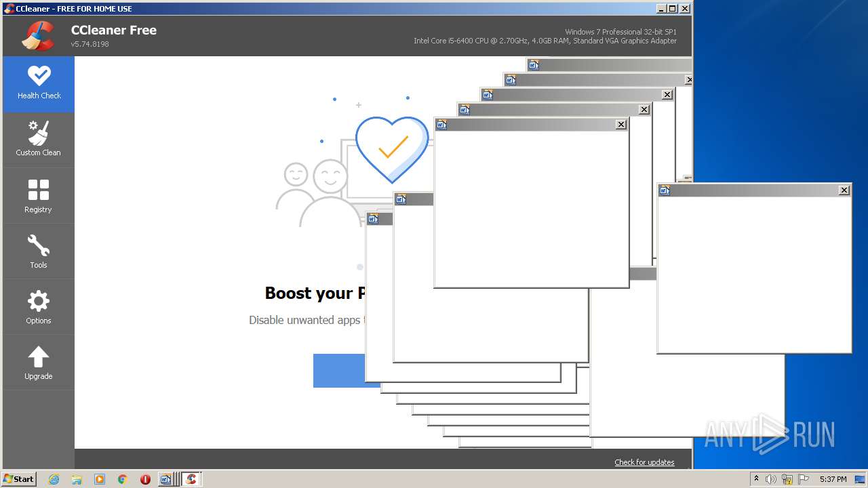Maximize the CCleaner window
The image size is (868, 488).
673,9
